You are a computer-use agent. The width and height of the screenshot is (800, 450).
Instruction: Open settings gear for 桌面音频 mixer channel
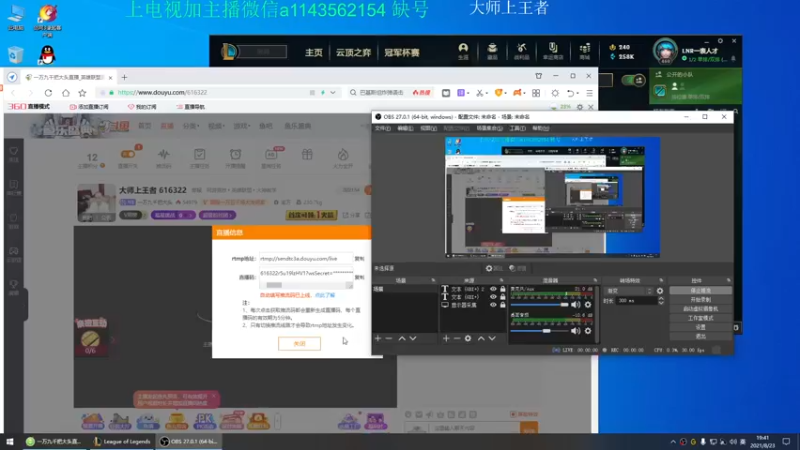point(588,331)
